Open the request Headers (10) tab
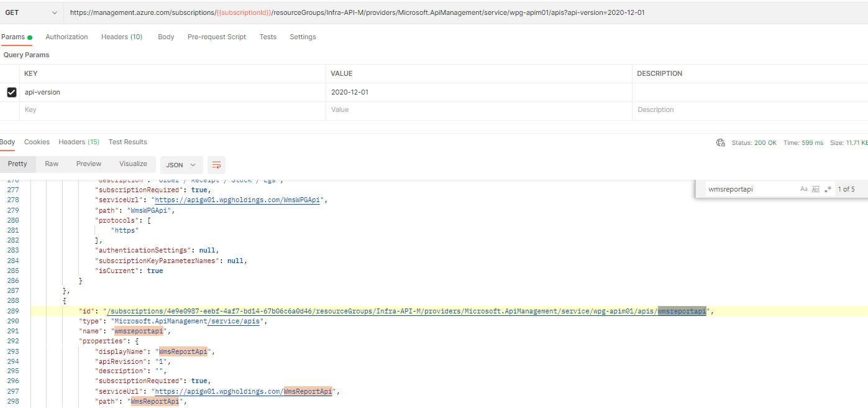This screenshot has width=868, height=408. (x=122, y=37)
